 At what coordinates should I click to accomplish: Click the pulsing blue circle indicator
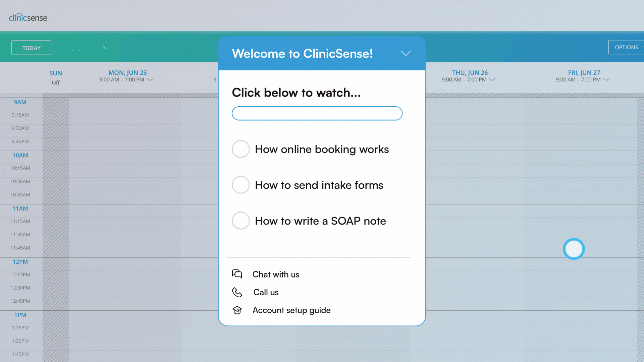tap(574, 249)
